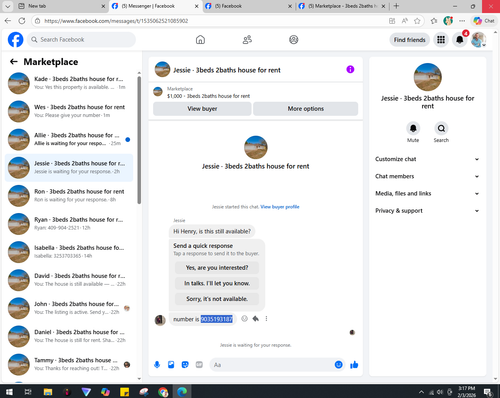Open the Allie conversation
The width and height of the screenshot is (500, 398).
[x=69, y=139]
